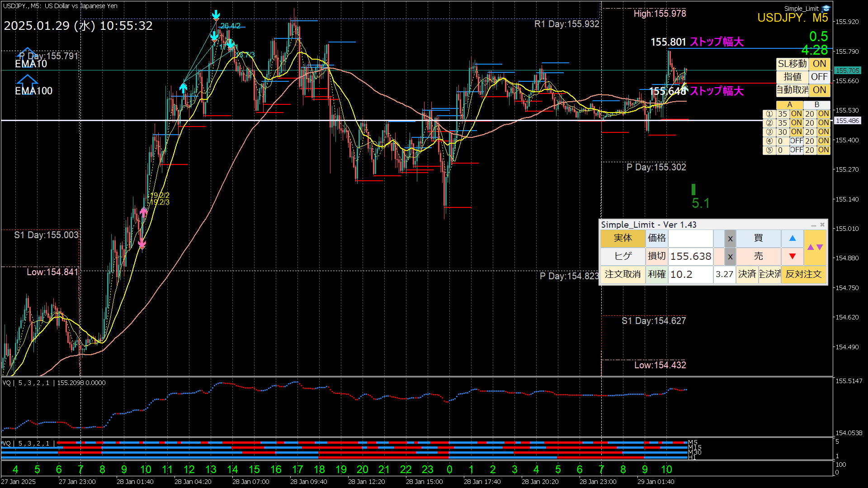Select the ヒゲ mode button
Screen dimensions: 868x488
point(623,256)
